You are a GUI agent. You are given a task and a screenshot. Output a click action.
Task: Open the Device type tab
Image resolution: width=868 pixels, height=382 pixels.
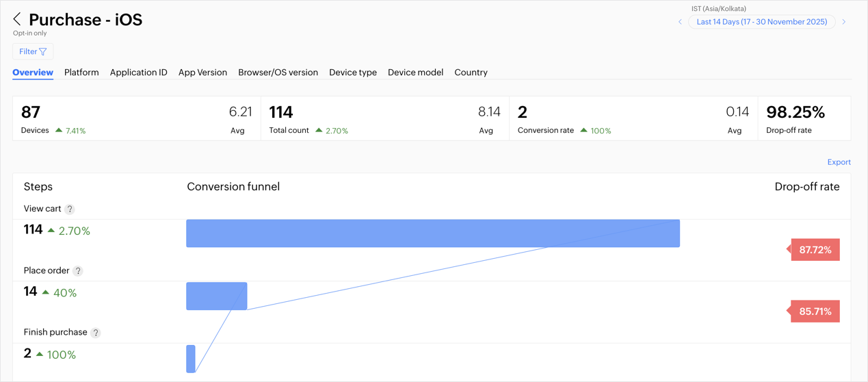(x=353, y=73)
